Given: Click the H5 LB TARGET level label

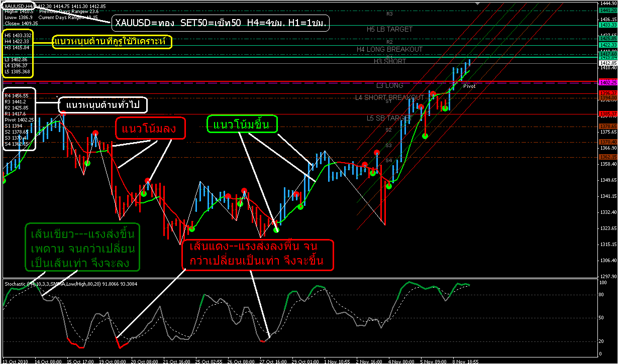Looking at the screenshot, I should point(389,29).
